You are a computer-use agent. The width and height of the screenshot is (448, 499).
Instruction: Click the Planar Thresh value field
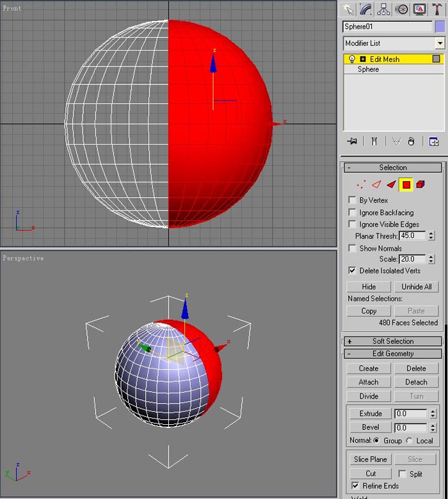click(412, 235)
